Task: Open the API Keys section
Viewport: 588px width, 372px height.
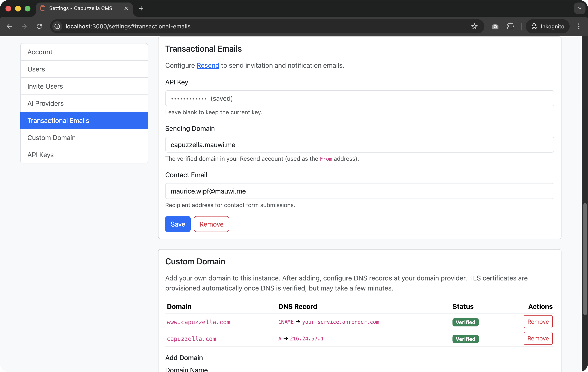Action: pos(41,155)
